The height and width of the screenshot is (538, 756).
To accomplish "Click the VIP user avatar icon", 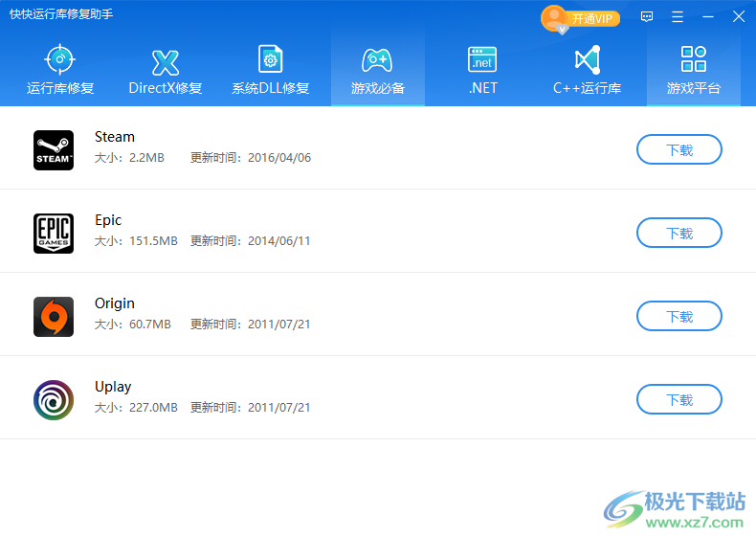I will [x=554, y=19].
